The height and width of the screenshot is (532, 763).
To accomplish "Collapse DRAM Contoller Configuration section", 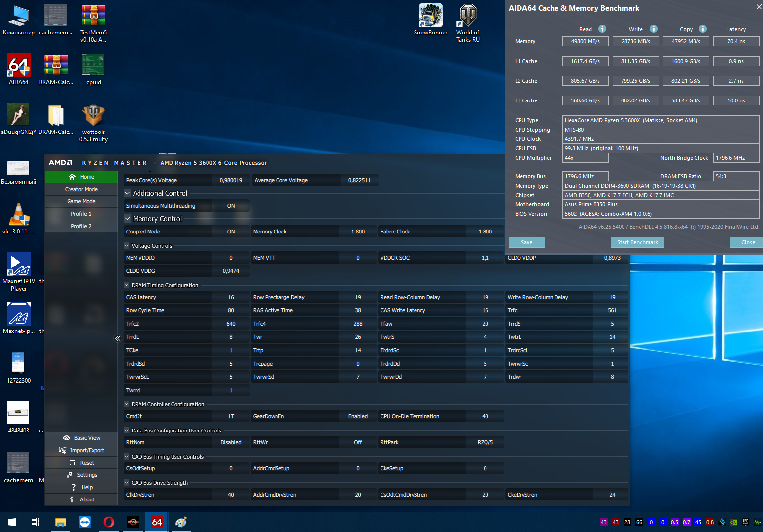I will [127, 404].
